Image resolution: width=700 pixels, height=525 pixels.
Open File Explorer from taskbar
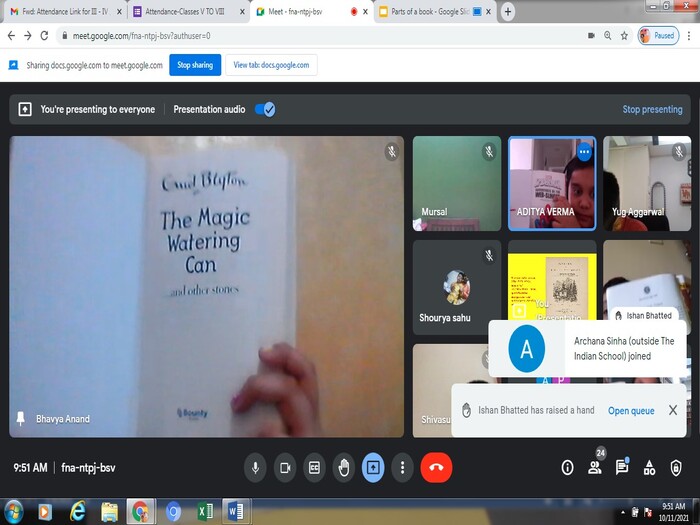(109, 512)
